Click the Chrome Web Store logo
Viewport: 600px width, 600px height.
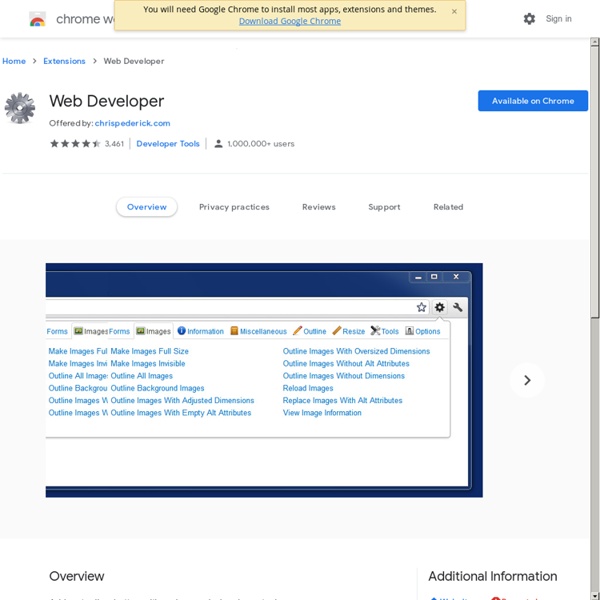(x=38, y=19)
